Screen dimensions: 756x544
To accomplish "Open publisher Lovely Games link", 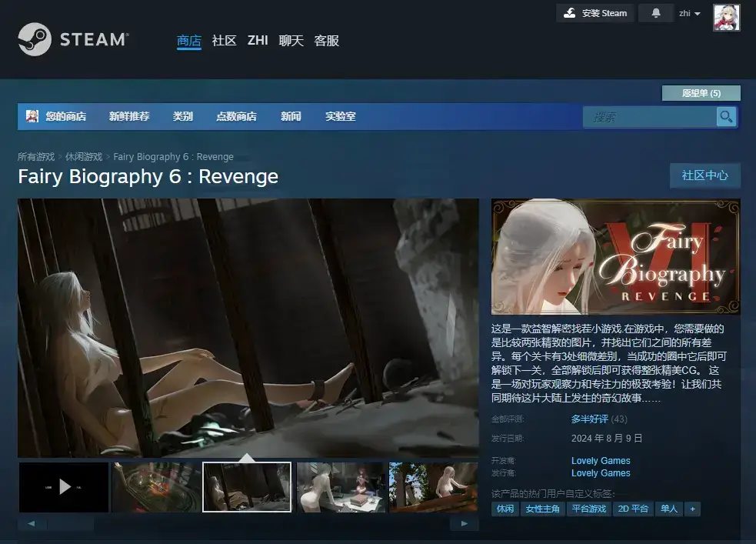I will pos(601,473).
